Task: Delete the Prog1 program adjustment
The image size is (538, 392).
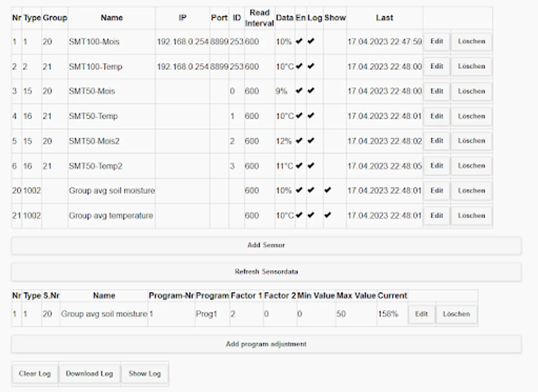Action: (x=456, y=314)
